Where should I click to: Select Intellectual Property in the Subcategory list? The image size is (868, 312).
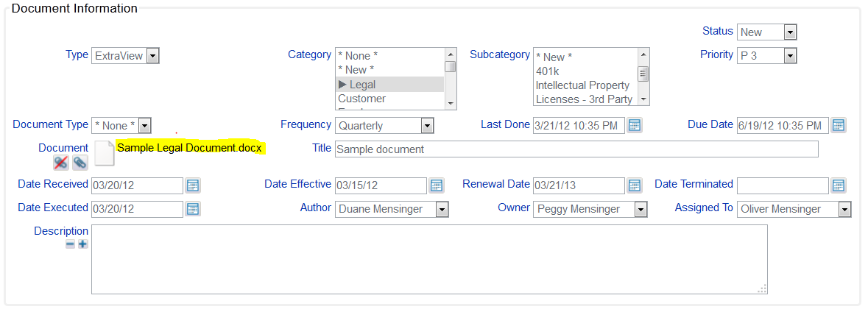click(582, 85)
